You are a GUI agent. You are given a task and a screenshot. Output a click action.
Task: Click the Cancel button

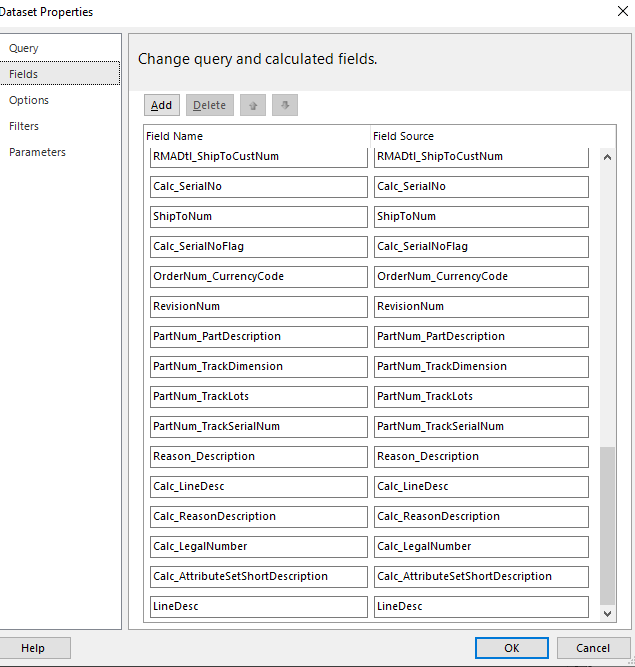point(594,648)
